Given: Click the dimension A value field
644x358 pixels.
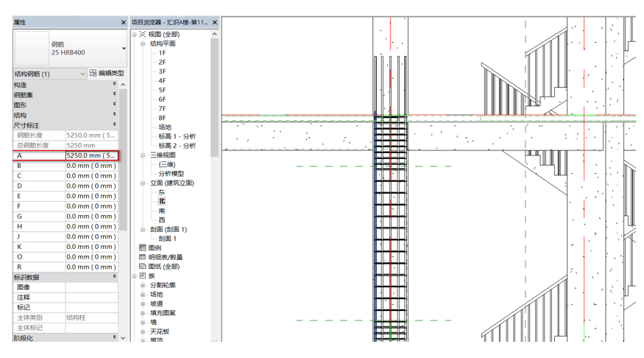Looking at the screenshot, I should pos(91,156).
